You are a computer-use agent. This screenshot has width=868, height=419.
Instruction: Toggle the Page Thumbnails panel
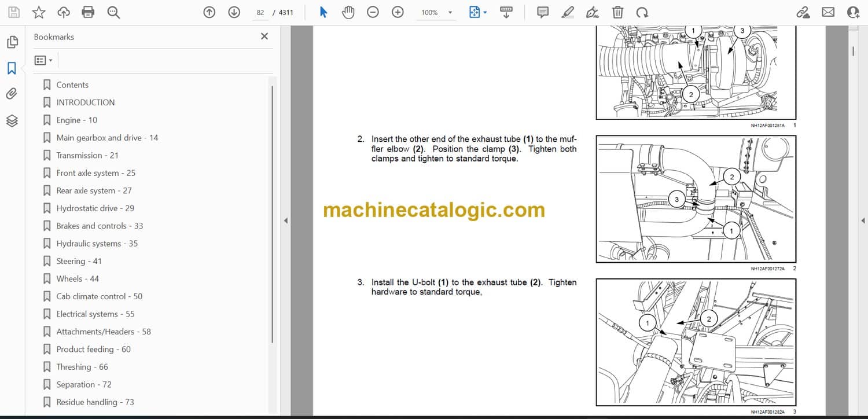[12, 42]
